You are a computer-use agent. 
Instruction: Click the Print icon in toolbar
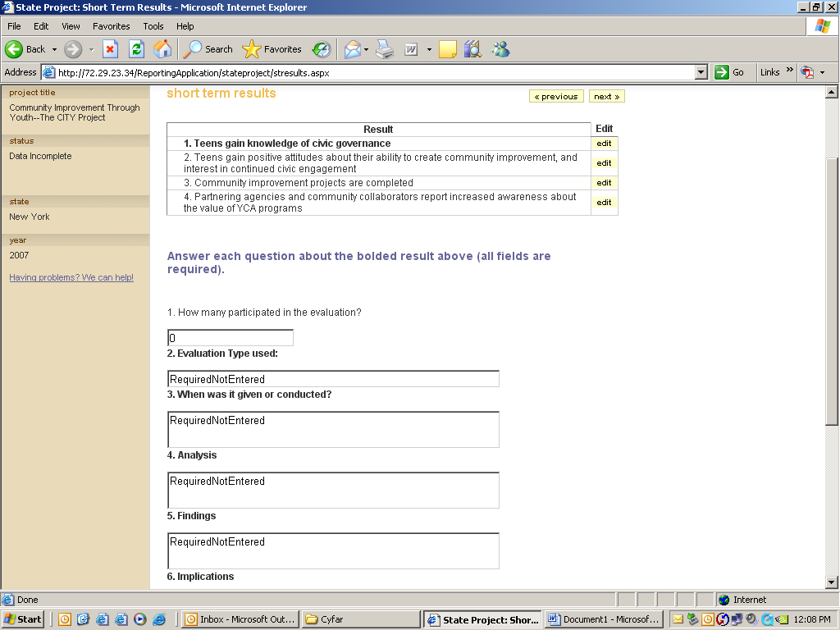pyautogui.click(x=385, y=49)
